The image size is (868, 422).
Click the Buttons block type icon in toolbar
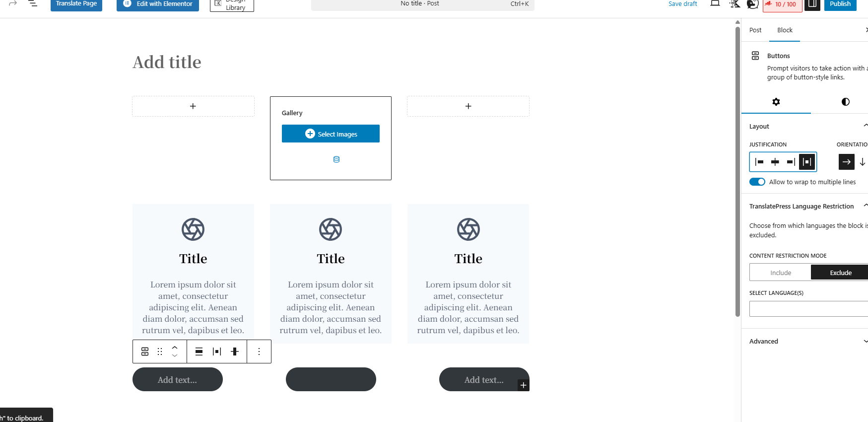click(145, 352)
